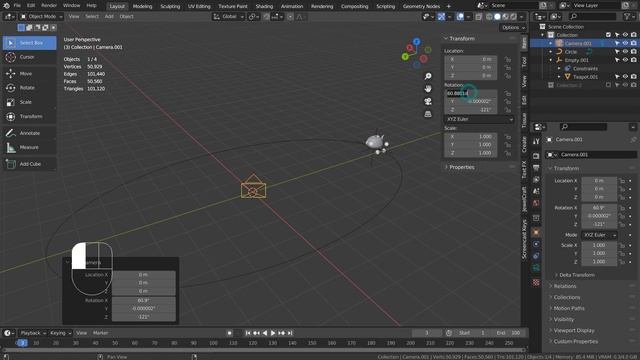This screenshot has height=360, width=640.
Task: Select the Annotate tool
Action: tap(29, 133)
